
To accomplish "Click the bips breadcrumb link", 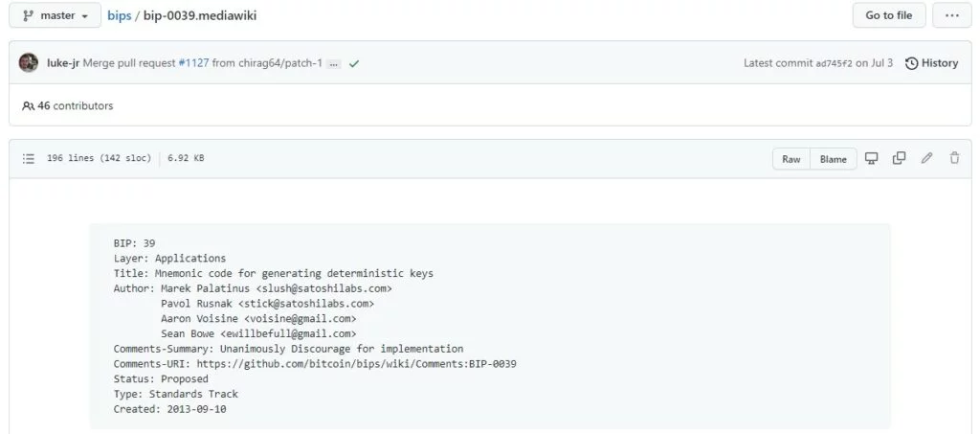I will [x=119, y=15].
